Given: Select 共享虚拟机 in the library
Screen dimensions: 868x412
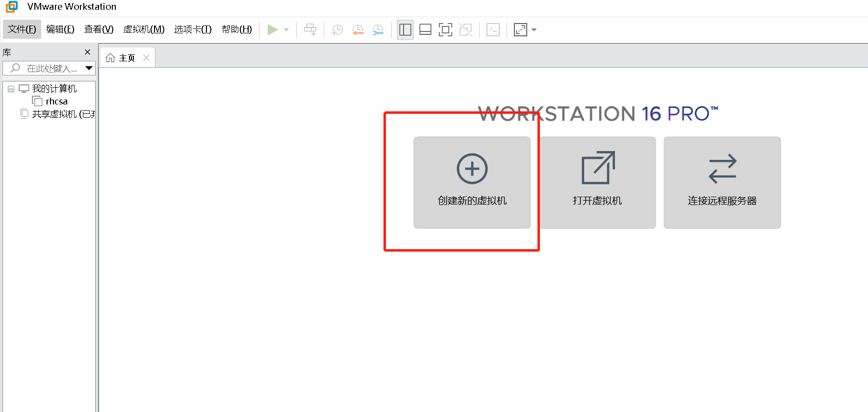Looking at the screenshot, I should point(63,114).
